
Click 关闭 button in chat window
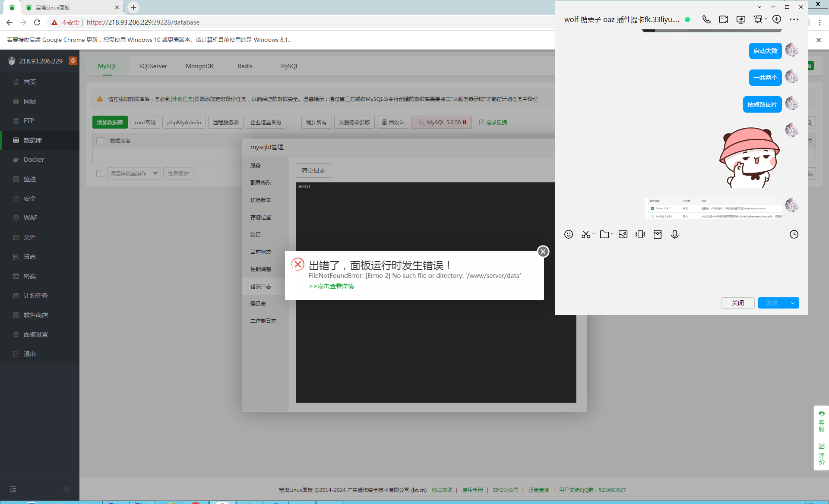(x=738, y=303)
